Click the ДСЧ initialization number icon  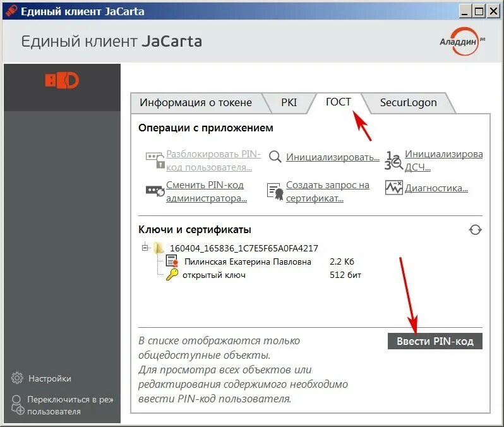coord(393,160)
